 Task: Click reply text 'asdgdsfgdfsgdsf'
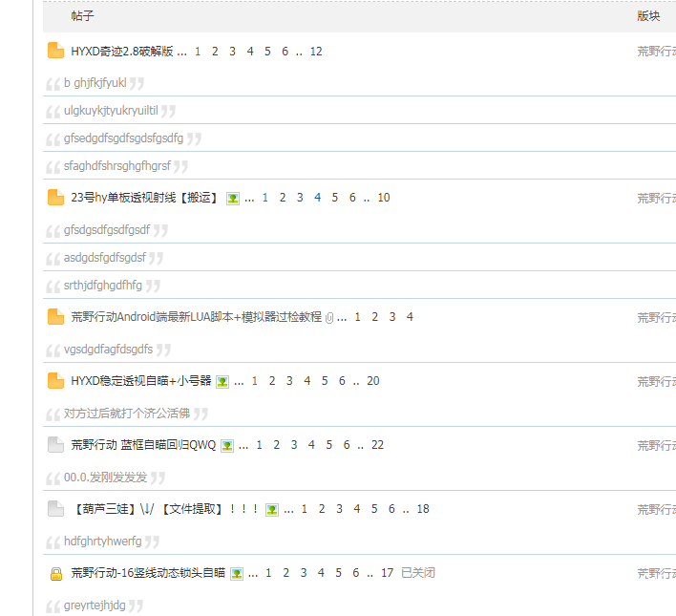105,258
